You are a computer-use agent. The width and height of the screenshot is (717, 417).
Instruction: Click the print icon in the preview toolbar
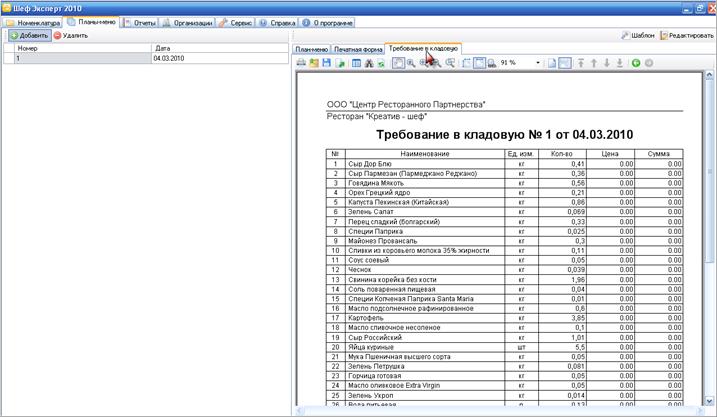[x=301, y=63]
